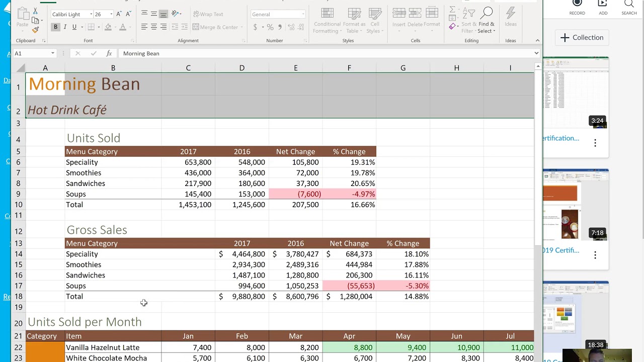This screenshot has width=644, height=362.
Task: Click Decrease Indent icon
Action: pyautogui.click(x=175, y=27)
